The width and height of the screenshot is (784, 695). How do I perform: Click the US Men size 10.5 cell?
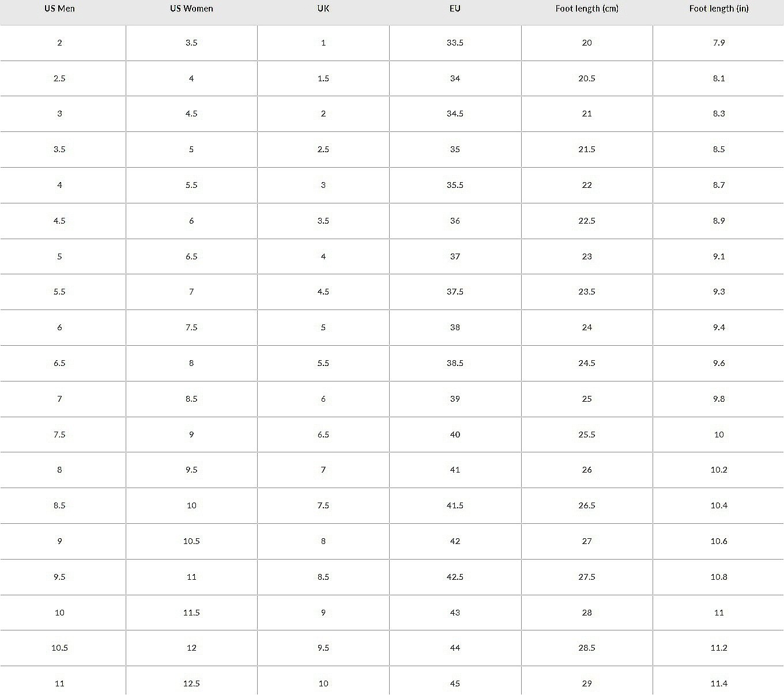pyautogui.click(x=59, y=648)
